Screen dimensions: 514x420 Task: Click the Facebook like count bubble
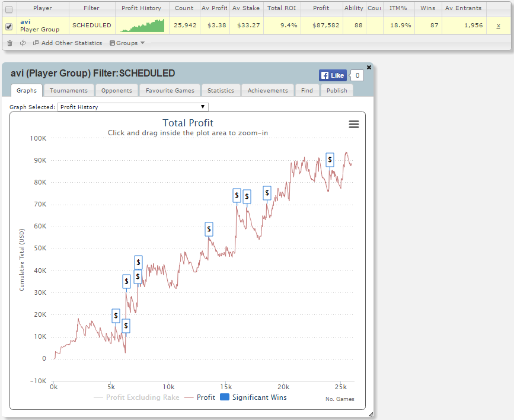click(x=357, y=75)
